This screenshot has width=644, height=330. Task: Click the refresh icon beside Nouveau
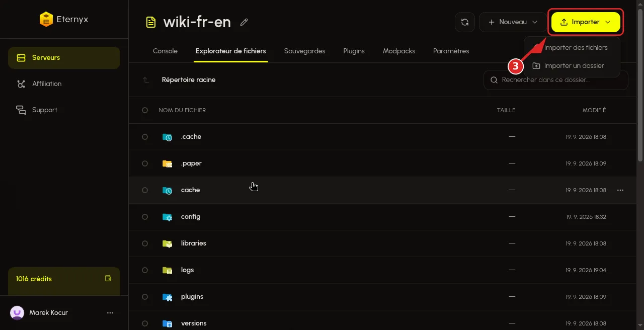click(x=465, y=22)
